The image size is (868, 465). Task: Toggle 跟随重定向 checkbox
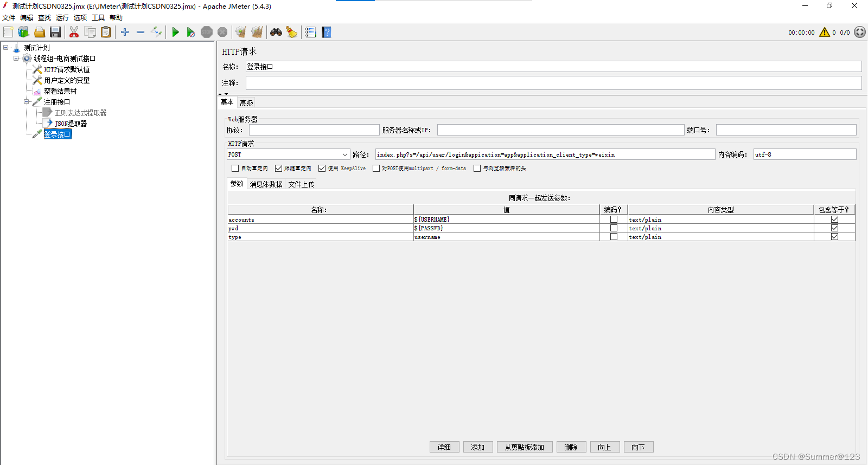click(x=278, y=169)
